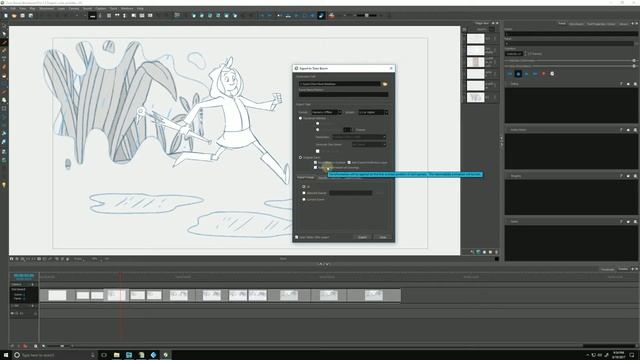Switch to the Storyboard tab in right panel
The height and width of the screenshot is (360, 640).
(576, 24)
